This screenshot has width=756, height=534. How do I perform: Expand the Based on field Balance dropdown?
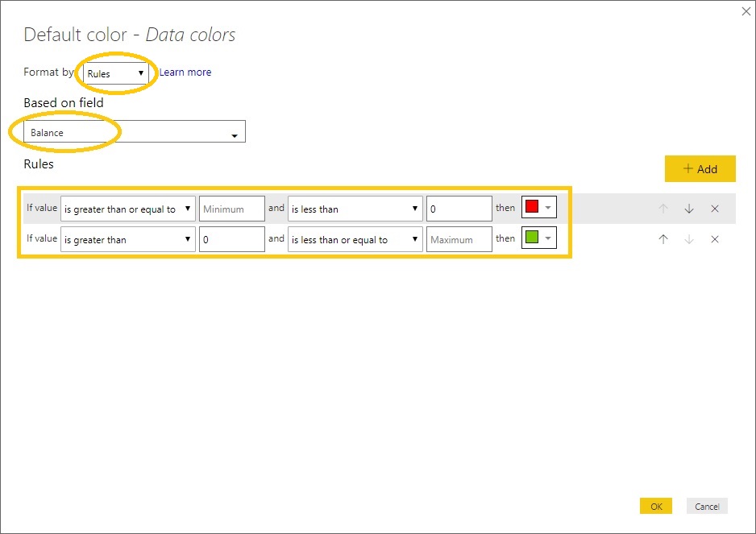point(134,133)
